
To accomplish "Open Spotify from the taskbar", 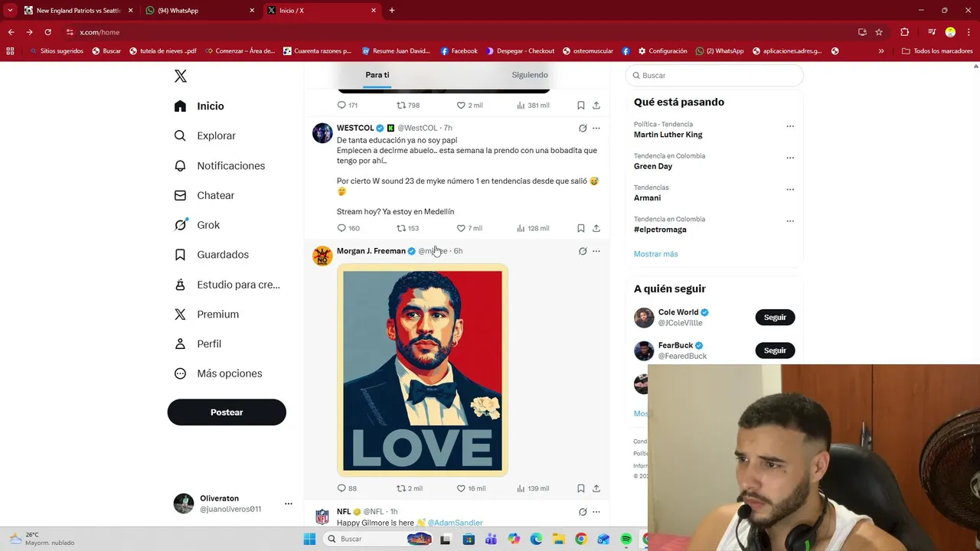I will (626, 539).
